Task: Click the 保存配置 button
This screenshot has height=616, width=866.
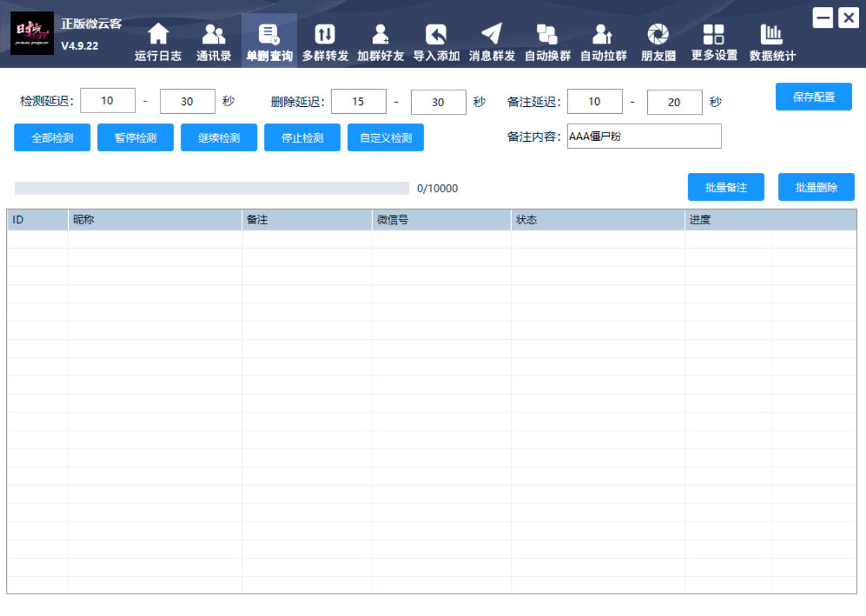Action: tap(813, 97)
